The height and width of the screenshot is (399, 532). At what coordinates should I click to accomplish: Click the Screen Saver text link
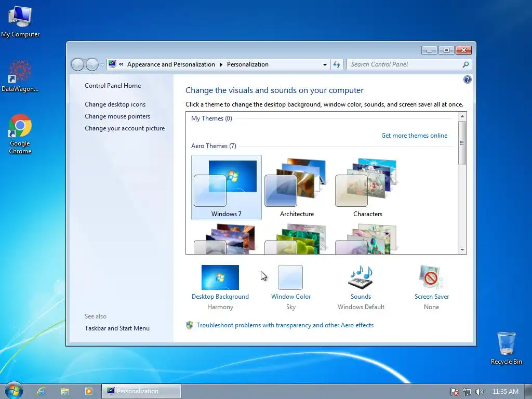pyautogui.click(x=432, y=297)
